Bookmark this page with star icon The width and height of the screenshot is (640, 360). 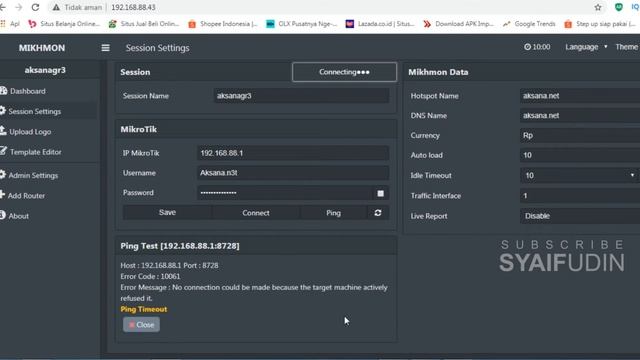tap(598, 7)
